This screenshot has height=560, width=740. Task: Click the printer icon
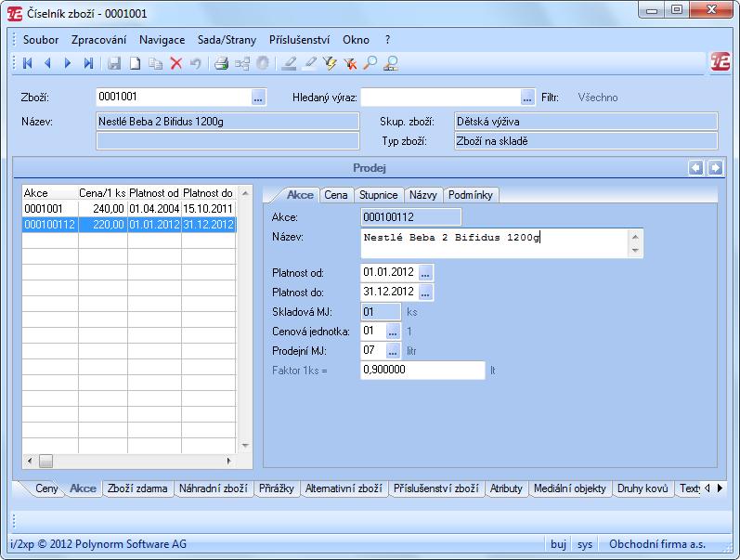(221, 63)
